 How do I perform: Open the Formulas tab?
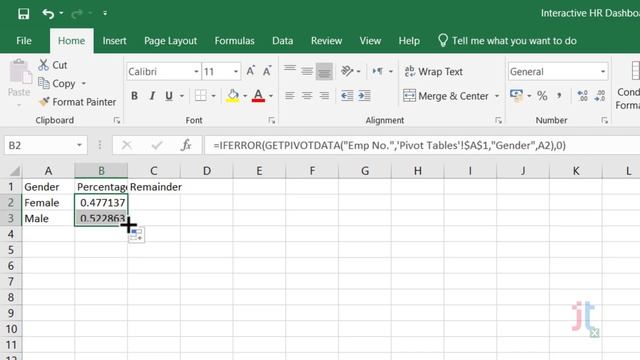click(234, 41)
